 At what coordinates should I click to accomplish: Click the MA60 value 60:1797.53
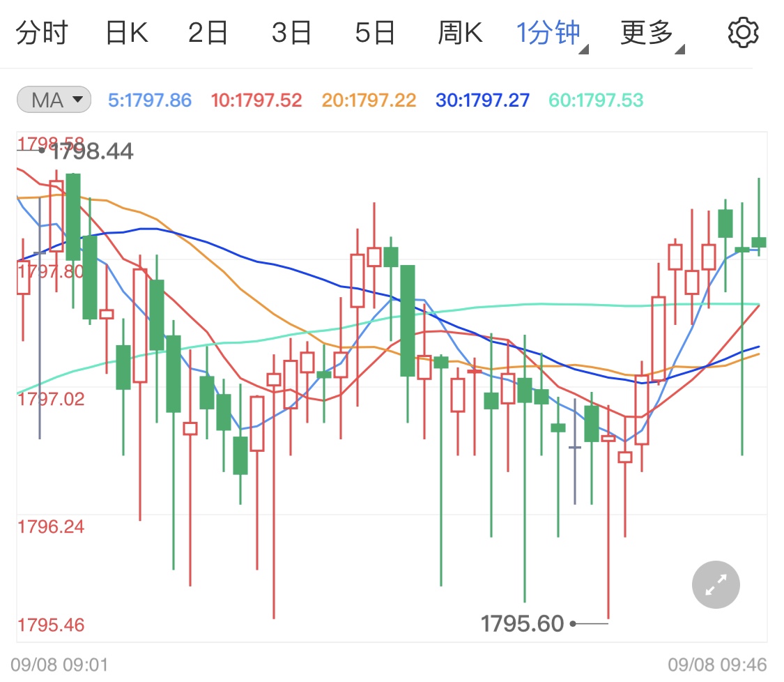click(x=596, y=100)
